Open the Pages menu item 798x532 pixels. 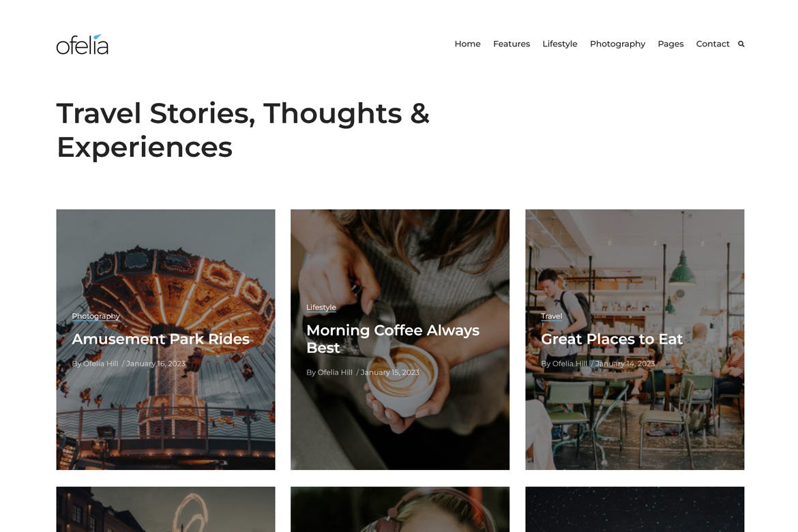(670, 44)
